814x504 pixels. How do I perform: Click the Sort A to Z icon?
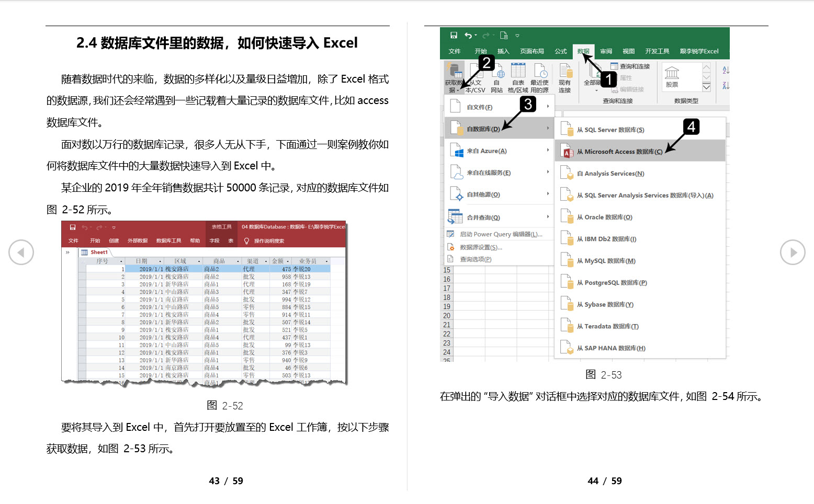click(726, 70)
